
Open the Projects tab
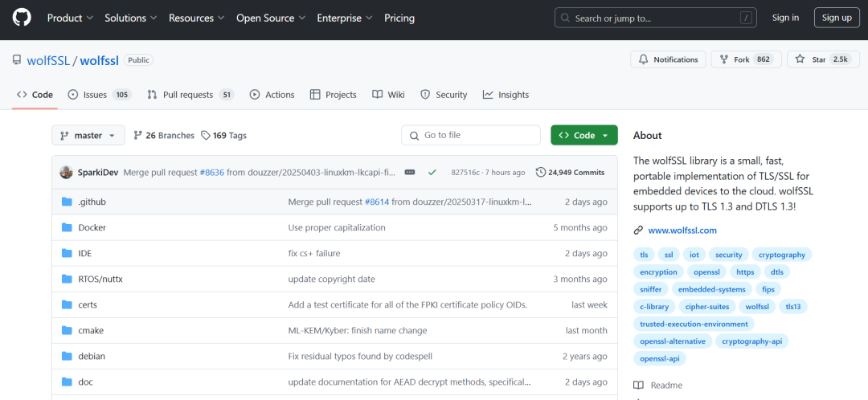coord(334,95)
